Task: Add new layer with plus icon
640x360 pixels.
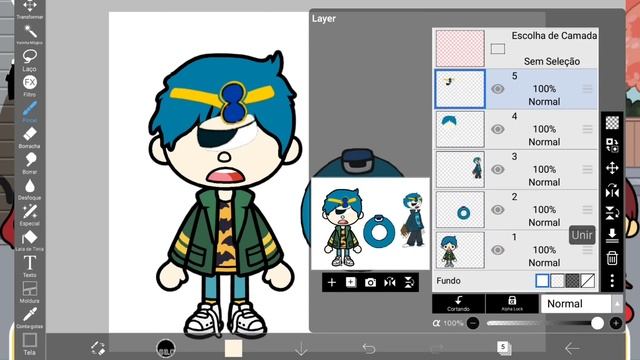Action: click(332, 282)
